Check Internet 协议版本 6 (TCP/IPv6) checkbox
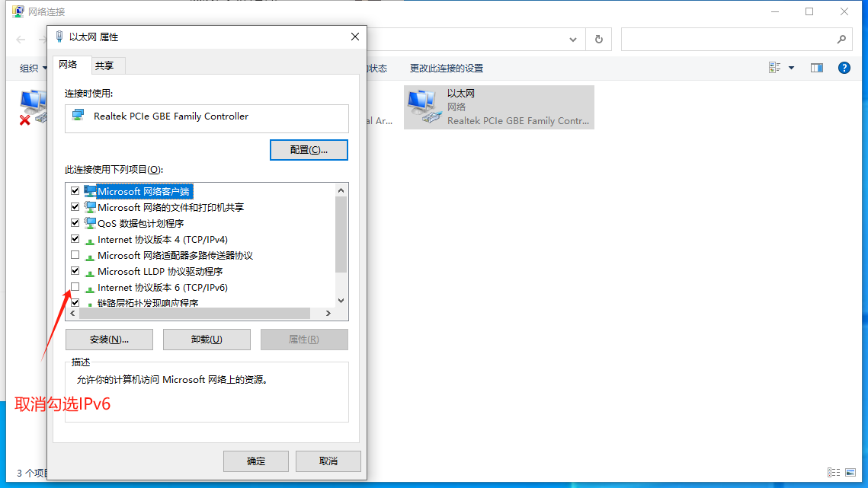The height and width of the screenshot is (488, 868). (x=75, y=287)
